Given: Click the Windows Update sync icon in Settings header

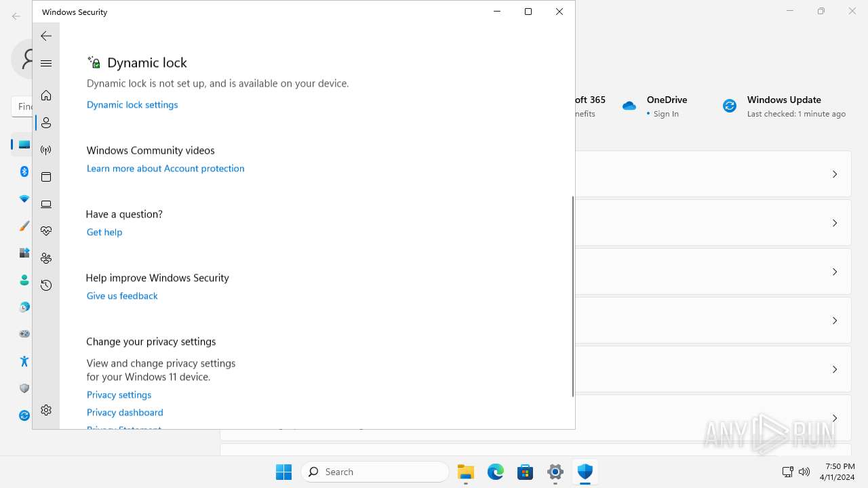Looking at the screenshot, I should coord(730,106).
